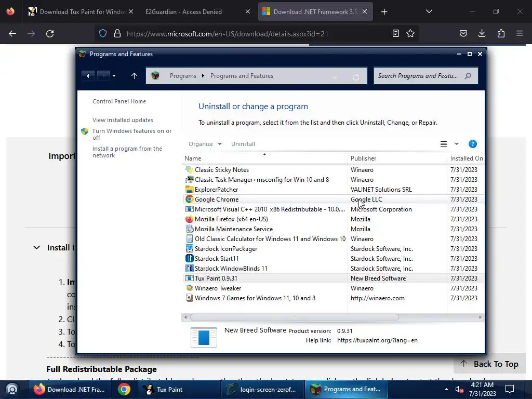The image size is (532, 399).
Task: Click the Search Programs and Features field
Action: click(x=425, y=76)
